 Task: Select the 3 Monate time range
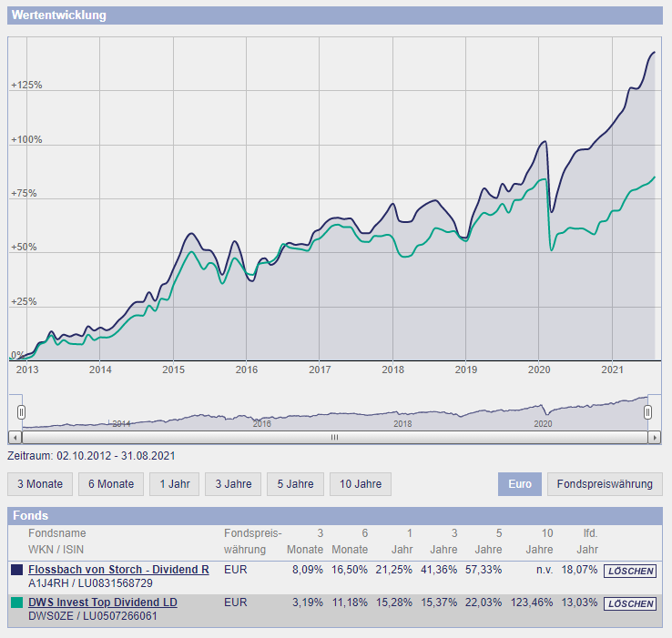click(40, 484)
